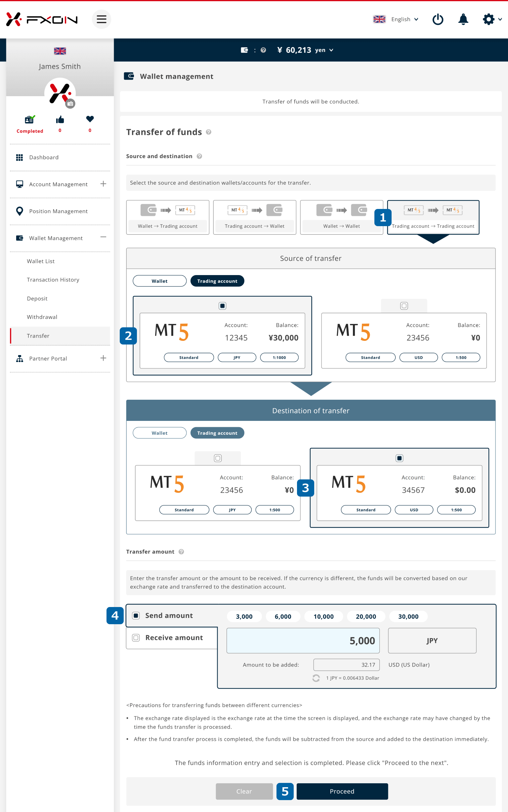Toggle source Trading account pill
508x812 pixels.
click(x=217, y=281)
